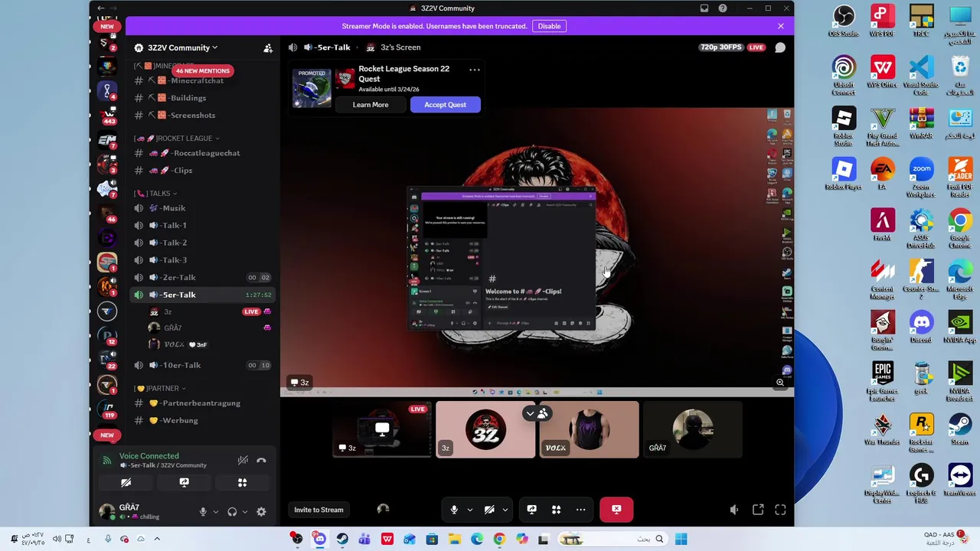Toggle the camera button in the voice panel
The image size is (980, 551).
point(126,483)
